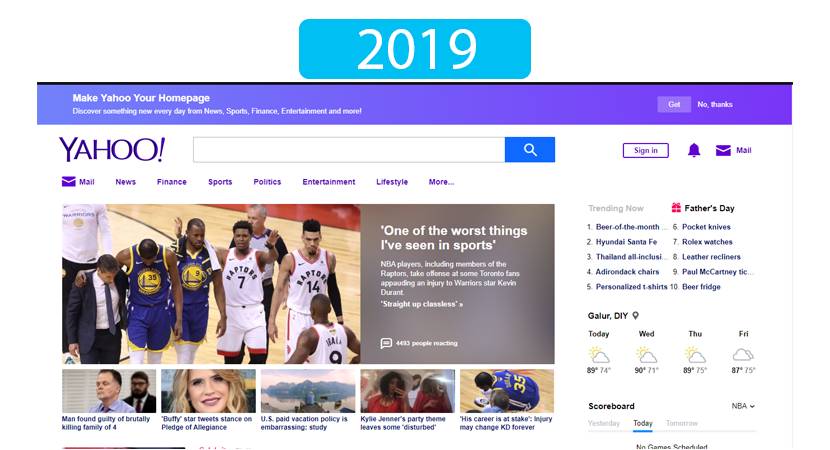Screen dimensions: 830x450
Task: Open 'Straight up classless' link
Action: (422, 304)
